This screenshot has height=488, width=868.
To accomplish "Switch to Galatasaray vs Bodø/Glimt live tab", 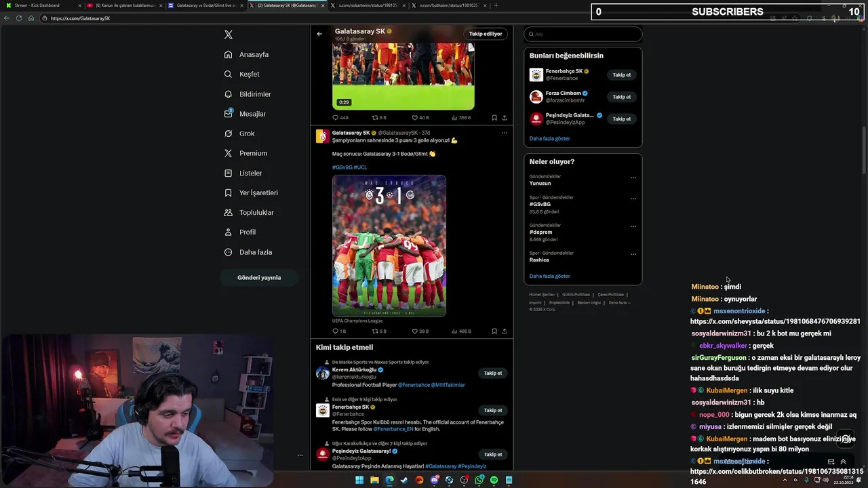I will 205,5.
